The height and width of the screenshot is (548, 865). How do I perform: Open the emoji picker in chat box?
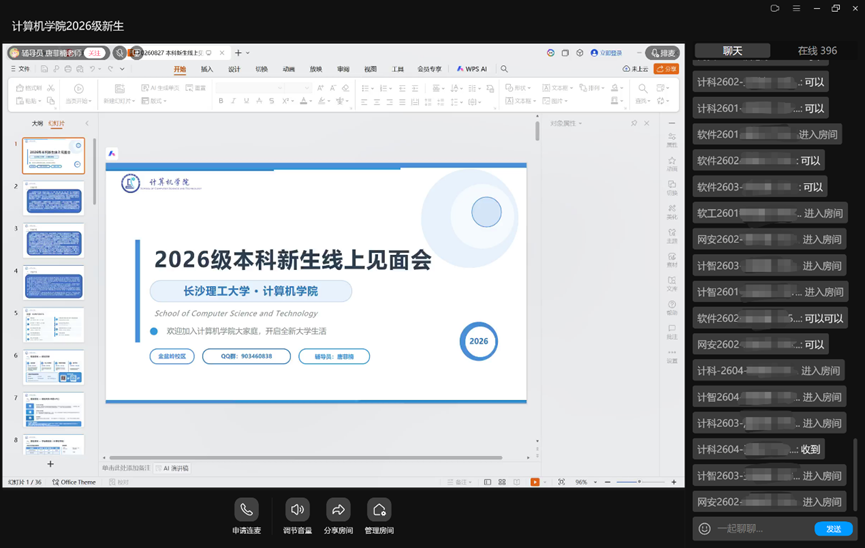[x=704, y=529]
